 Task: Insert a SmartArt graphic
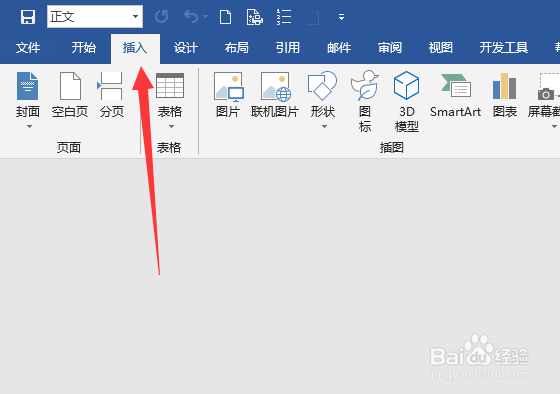(x=455, y=95)
